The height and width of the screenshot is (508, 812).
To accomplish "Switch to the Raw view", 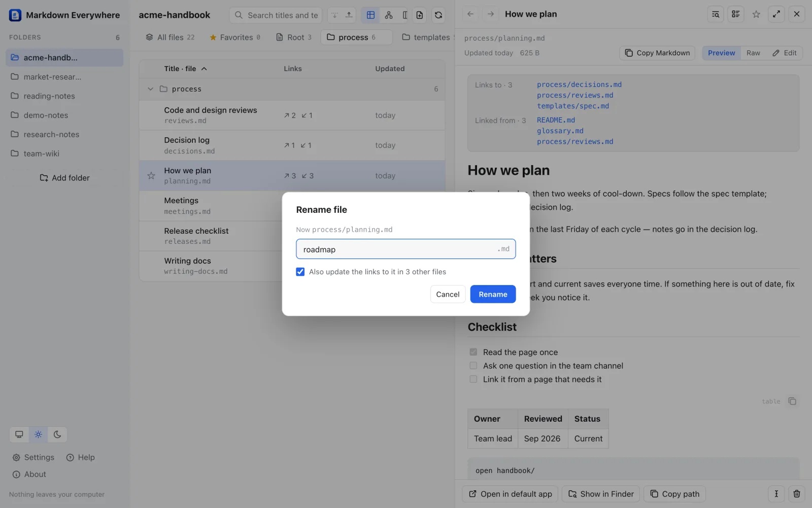I will pos(753,53).
